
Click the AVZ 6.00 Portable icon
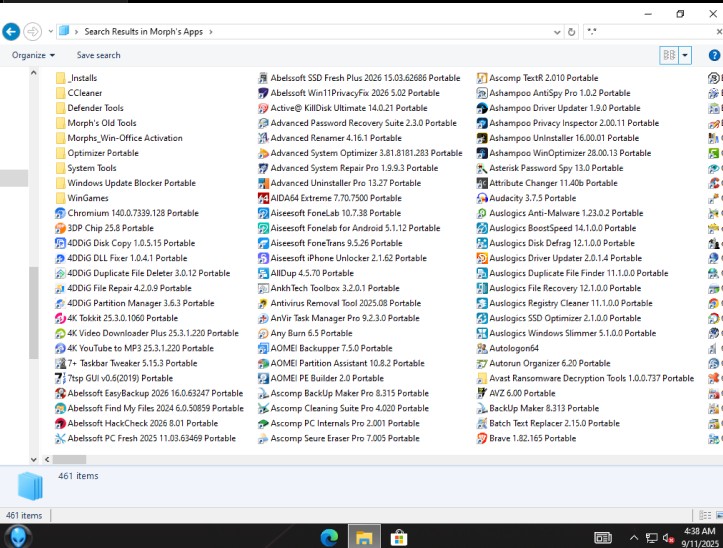tap(482, 393)
